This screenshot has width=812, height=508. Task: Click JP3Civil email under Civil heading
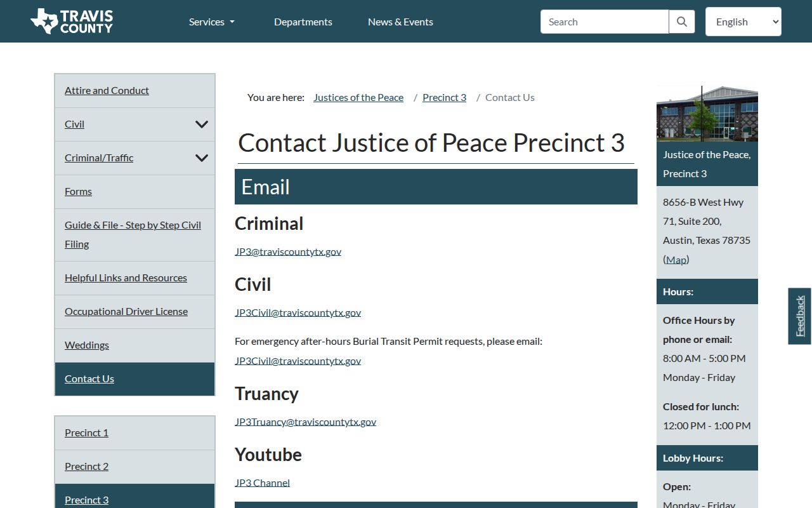point(298,312)
